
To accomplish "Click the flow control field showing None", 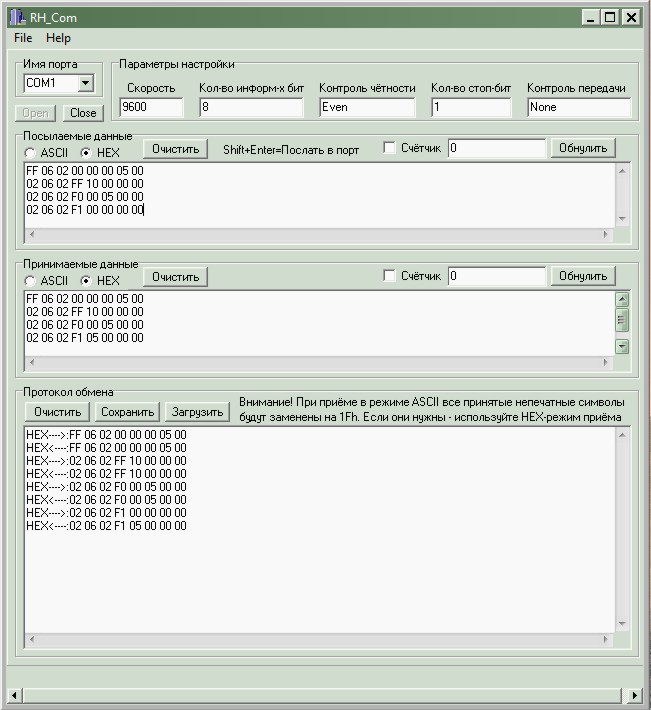I will tap(579, 107).
